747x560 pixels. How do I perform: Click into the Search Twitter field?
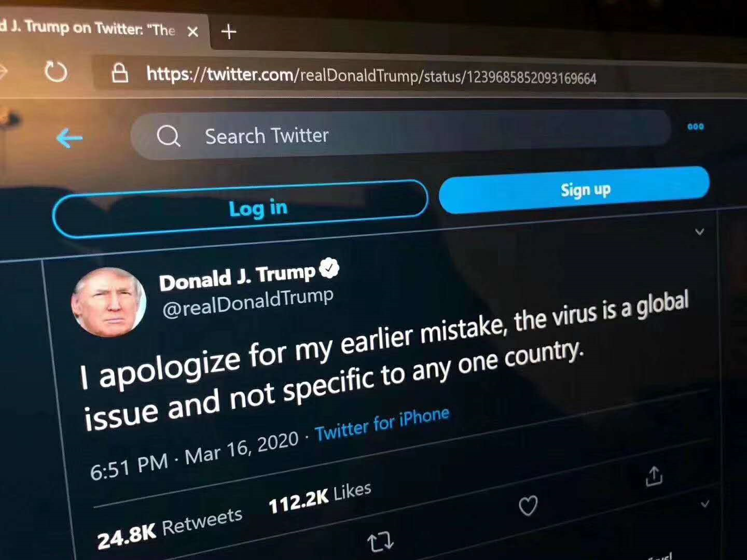(401, 134)
